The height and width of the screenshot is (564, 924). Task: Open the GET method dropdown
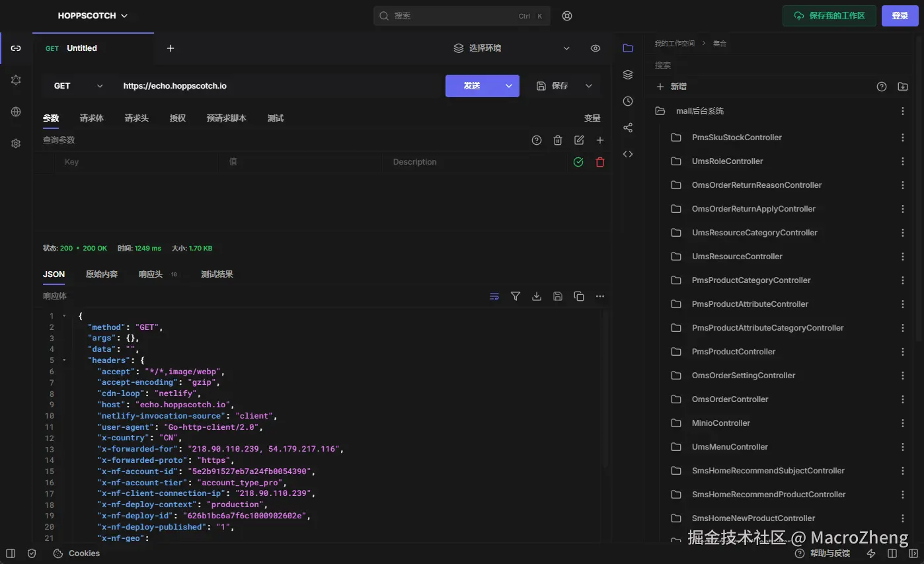click(x=79, y=86)
